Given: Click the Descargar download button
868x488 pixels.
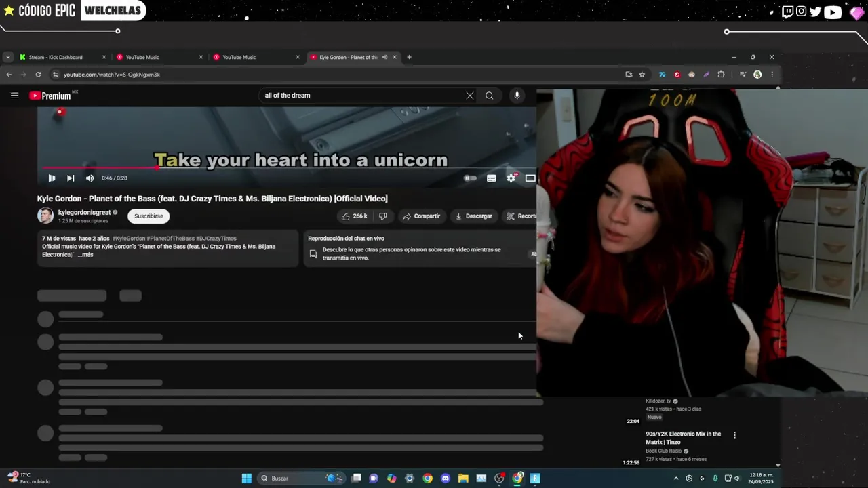Looking at the screenshot, I should click(x=473, y=216).
